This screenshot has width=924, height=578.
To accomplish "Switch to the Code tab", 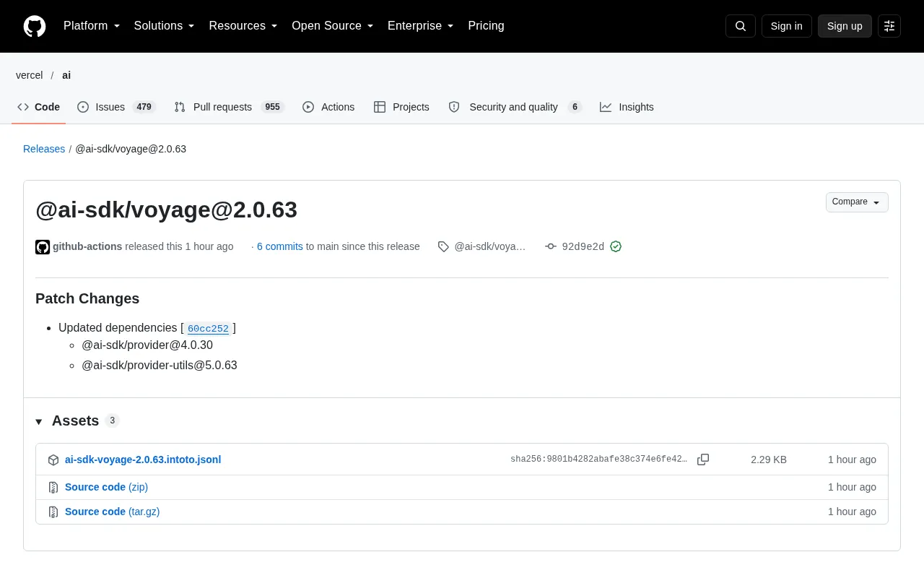I will click(x=39, y=107).
